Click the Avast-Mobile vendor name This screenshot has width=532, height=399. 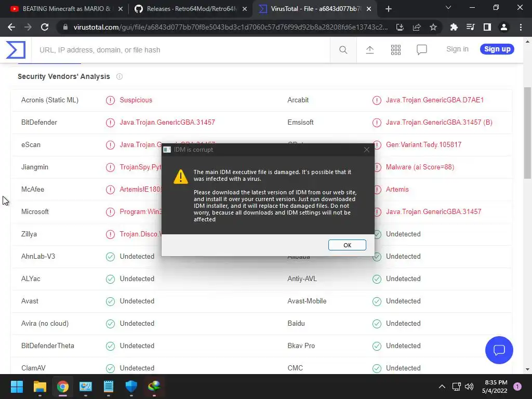[307, 301]
